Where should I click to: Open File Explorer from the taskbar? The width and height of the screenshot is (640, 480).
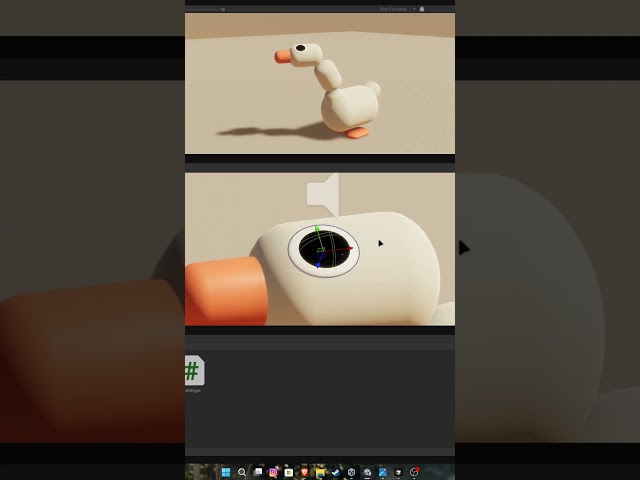click(320, 472)
